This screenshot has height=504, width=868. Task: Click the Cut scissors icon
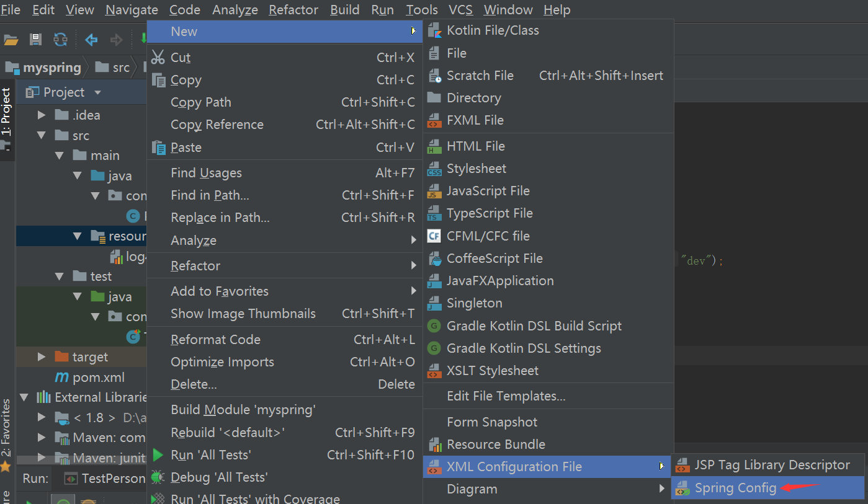[158, 57]
